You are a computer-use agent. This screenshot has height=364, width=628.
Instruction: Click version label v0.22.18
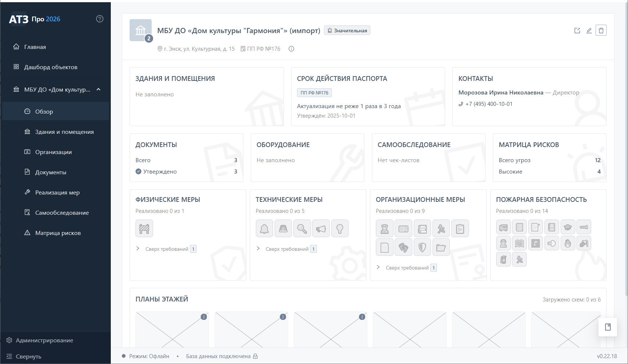tap(607, 356)
